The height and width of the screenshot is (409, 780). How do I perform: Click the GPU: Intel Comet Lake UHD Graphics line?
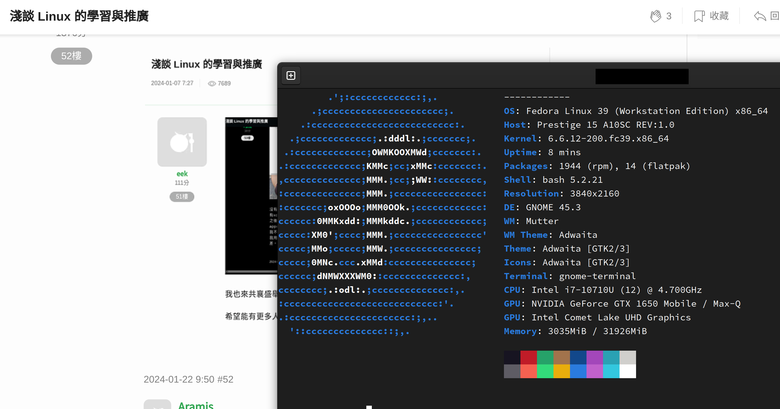pyautogui.click(x=597, y=317)
